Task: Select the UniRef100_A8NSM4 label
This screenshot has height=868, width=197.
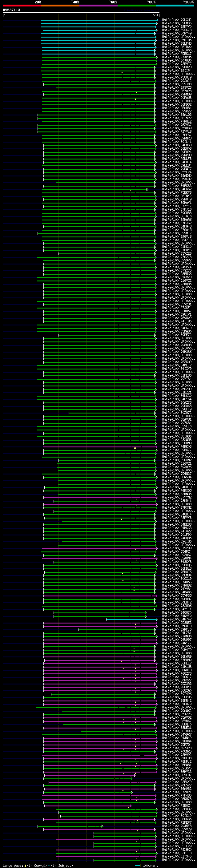Action: point(177,477)
